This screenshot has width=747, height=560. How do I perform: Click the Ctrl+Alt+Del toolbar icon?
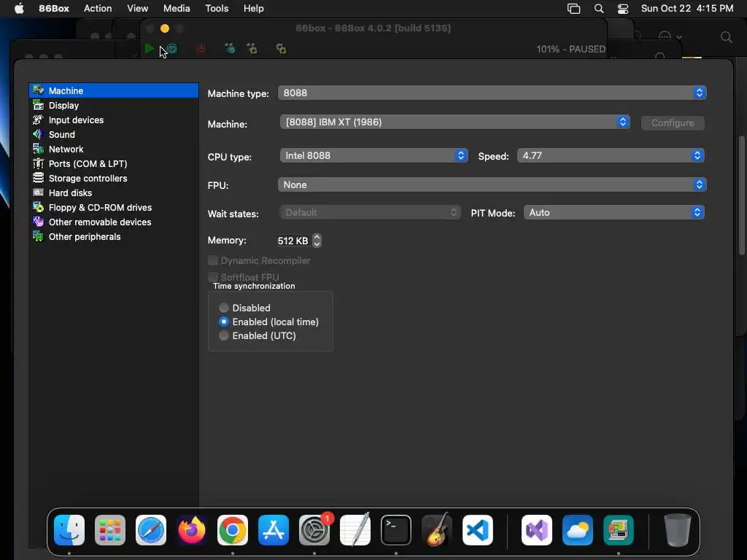230,49
